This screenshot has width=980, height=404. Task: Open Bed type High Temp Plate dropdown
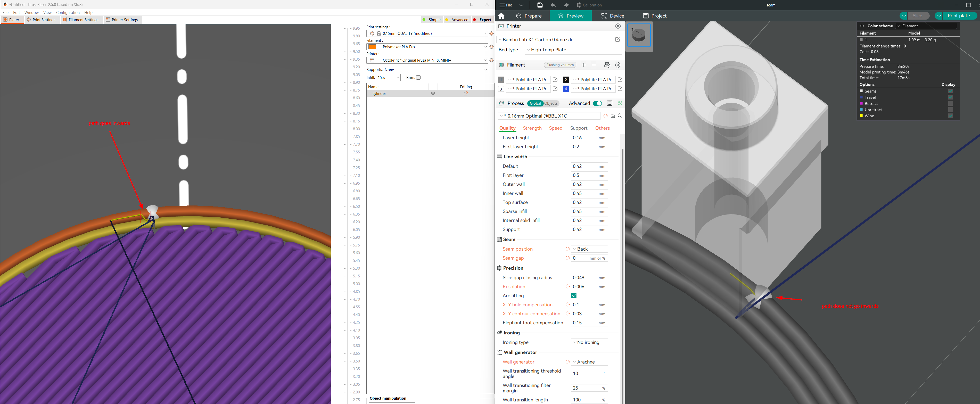pos(573,50)
